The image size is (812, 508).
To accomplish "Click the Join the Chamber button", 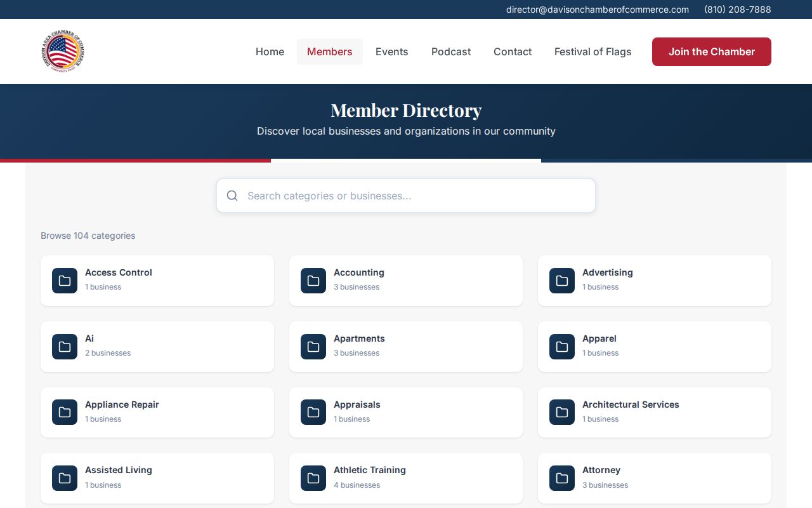I will (x=712, y=51).
